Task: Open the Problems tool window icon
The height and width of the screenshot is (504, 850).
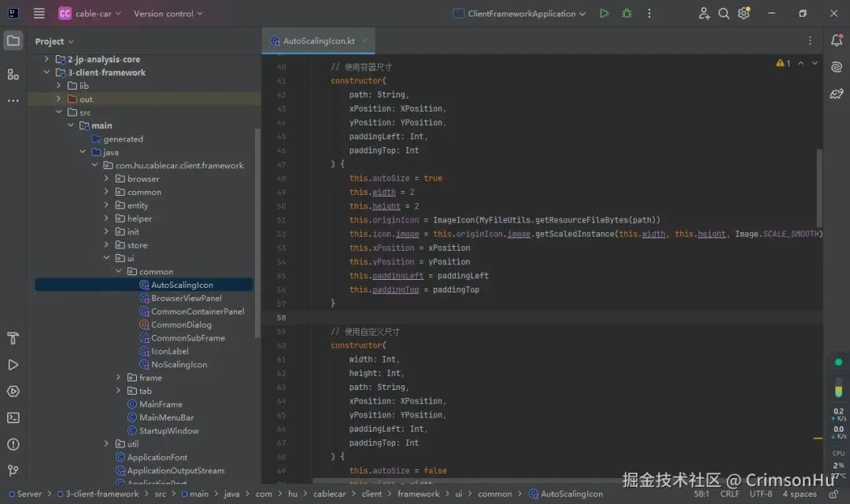Action: [13, 444]
